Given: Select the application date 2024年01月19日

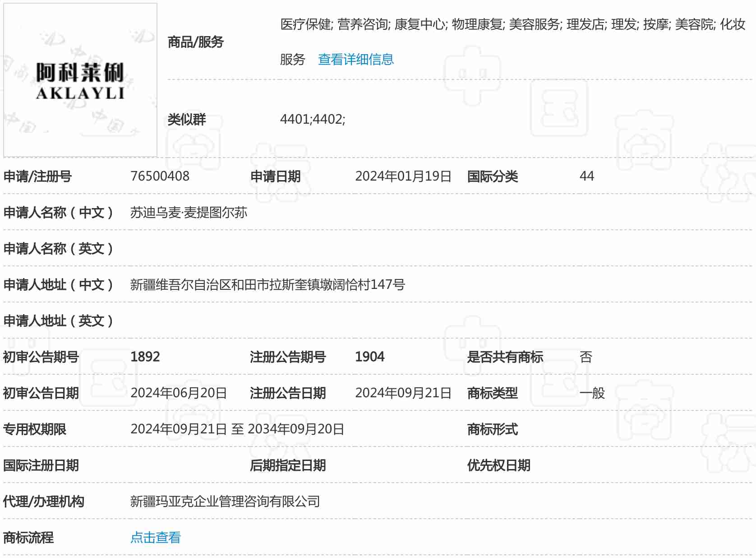Looking at the screenshot, I should click(403, 176).
